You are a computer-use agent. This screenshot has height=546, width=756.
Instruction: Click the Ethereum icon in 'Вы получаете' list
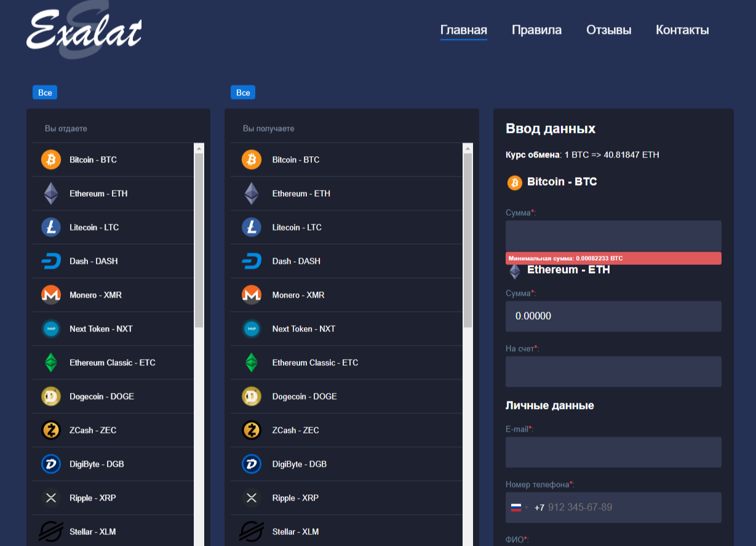coord(252,194)
